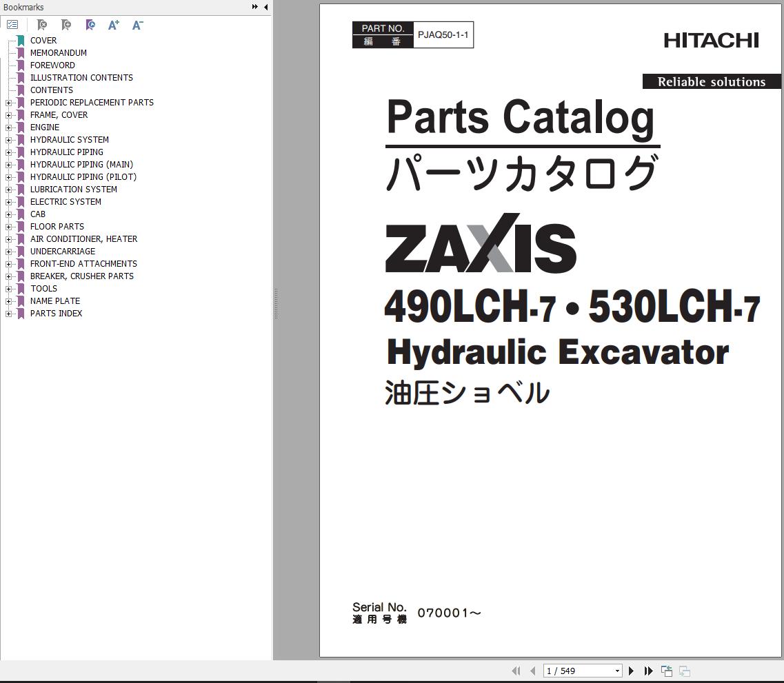Go to the previous page

[x=532, y=671]
